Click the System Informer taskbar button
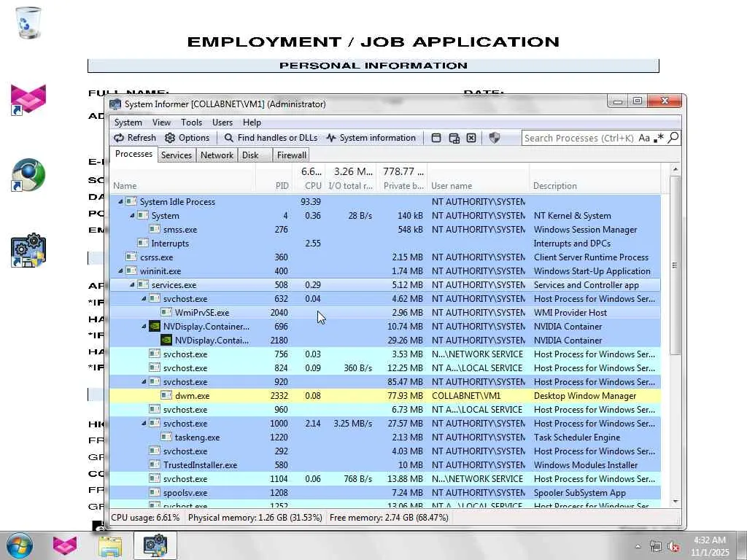Image resolution: width=747 pixels, height=560 pixels. click(x=155, y=545)
